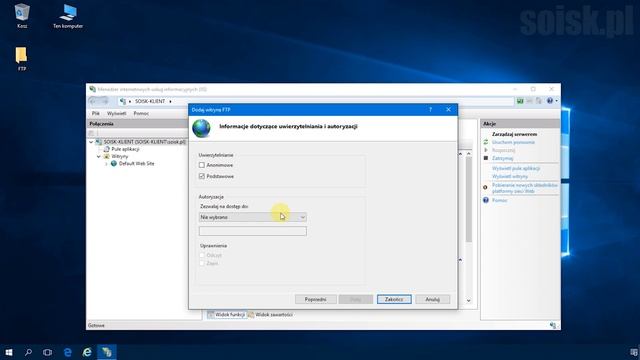Close the 'Dodaj witrynę FTP' dialog
Screen dimensions: 640x360
coord(448,109)
